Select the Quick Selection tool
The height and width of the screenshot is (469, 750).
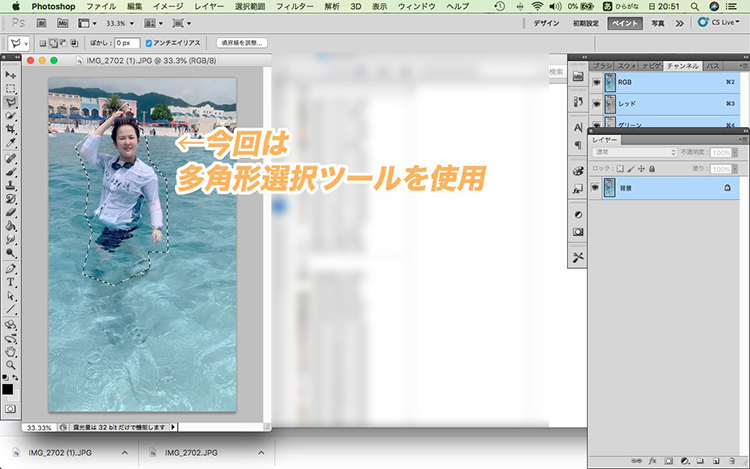tap(11, 115)
